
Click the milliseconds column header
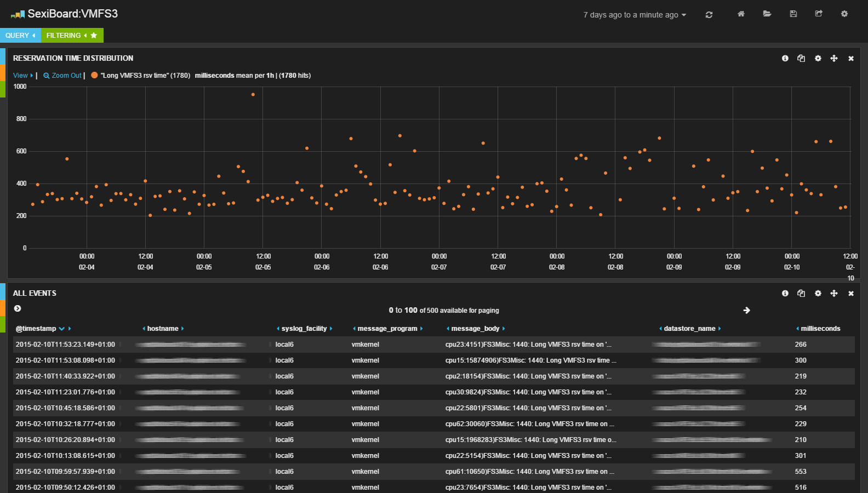tap(820, 329)
